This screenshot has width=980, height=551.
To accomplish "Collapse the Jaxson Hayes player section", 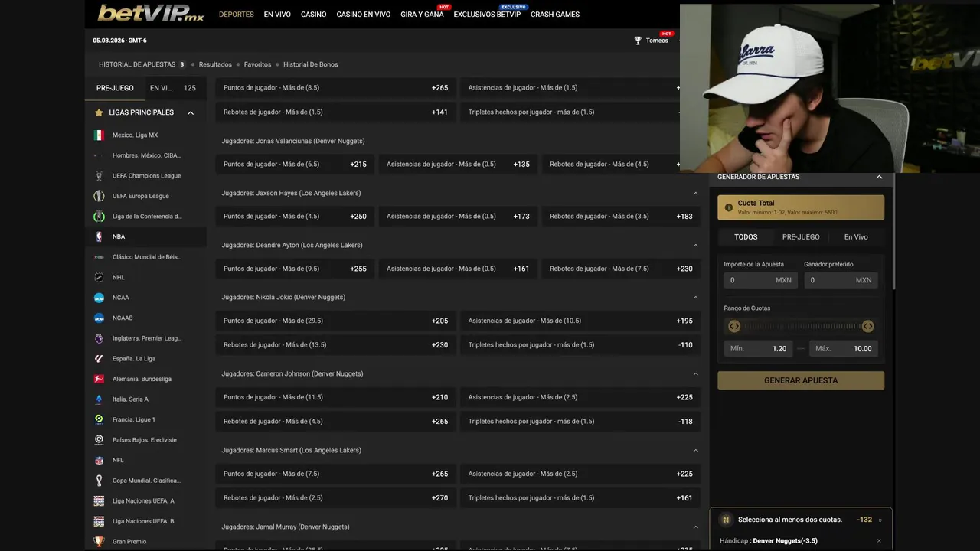I will point(695,193).
